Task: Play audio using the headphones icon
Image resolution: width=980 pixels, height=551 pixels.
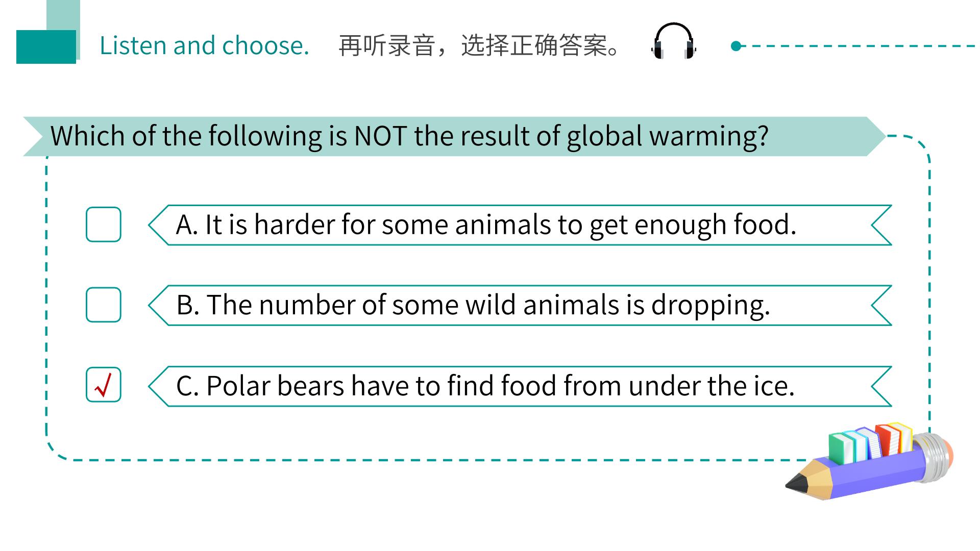Action: pyautogui.click(x=674, y=41)
